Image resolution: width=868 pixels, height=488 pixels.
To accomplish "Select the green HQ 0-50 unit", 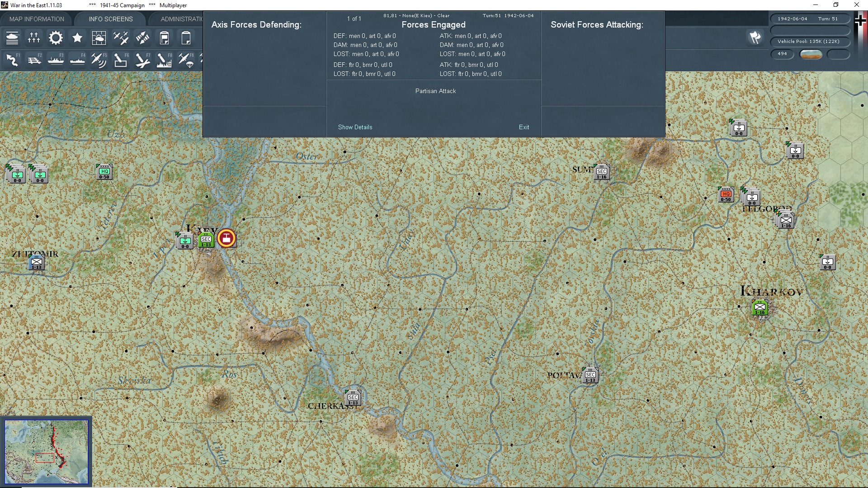I will [104, 172].
